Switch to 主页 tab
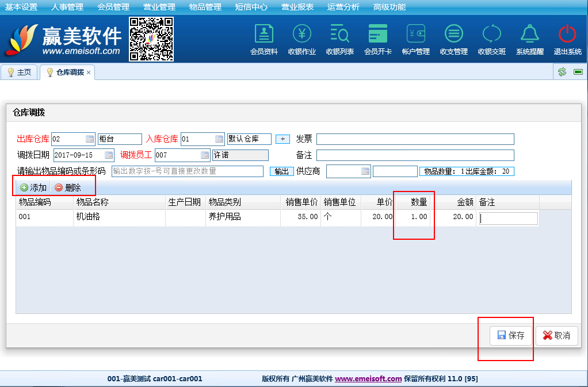The image size is (588, 387). (x=19, y=72)
